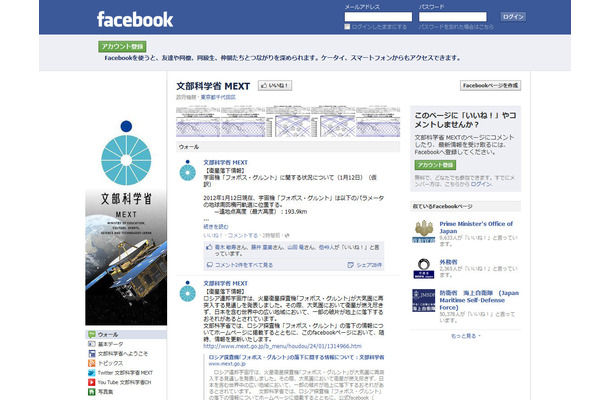The width and height of the screenshot is (610, 400).
Task: Expand もっと見る under similar pages
Action: click(465, 336)
